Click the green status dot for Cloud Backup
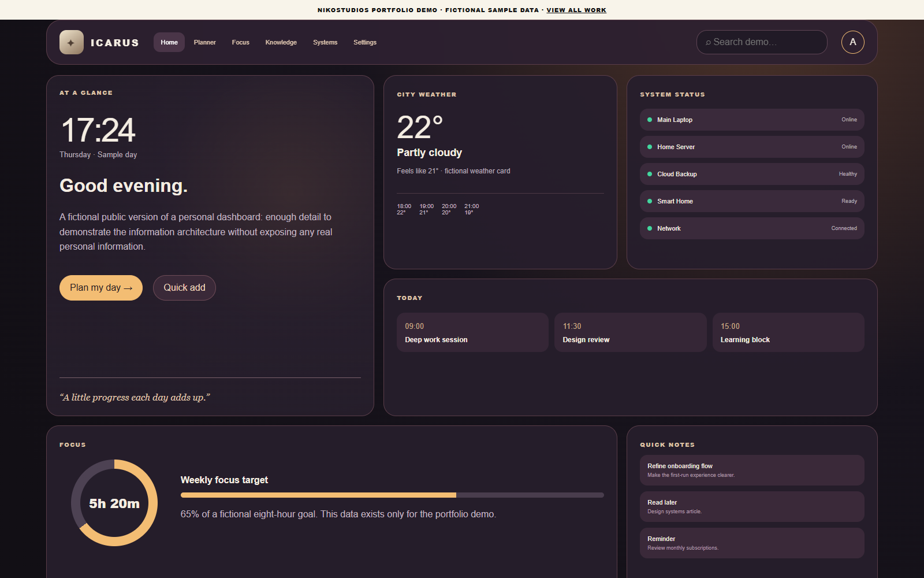This screenshot has width=924, height=578. (650, 174)
